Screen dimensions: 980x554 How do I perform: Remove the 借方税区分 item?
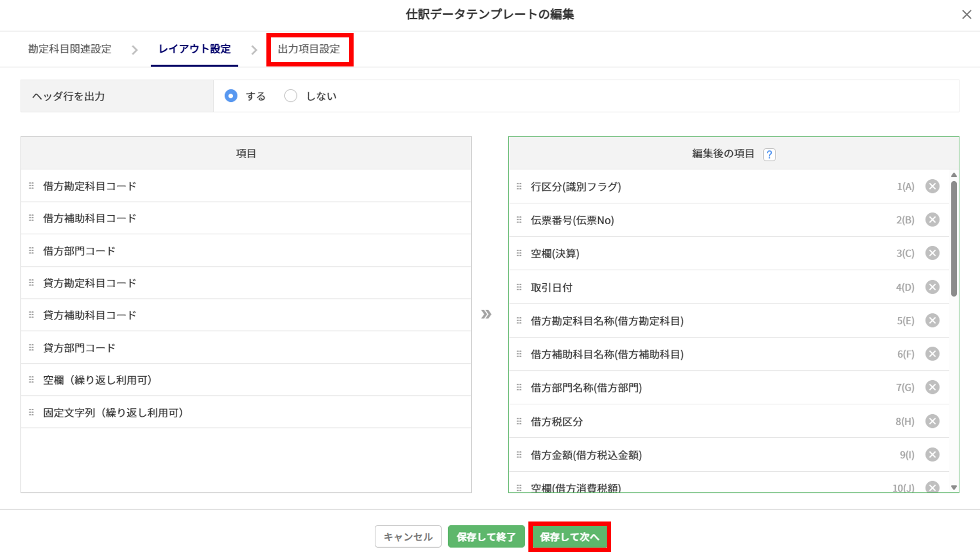click(x=932, y=421)
